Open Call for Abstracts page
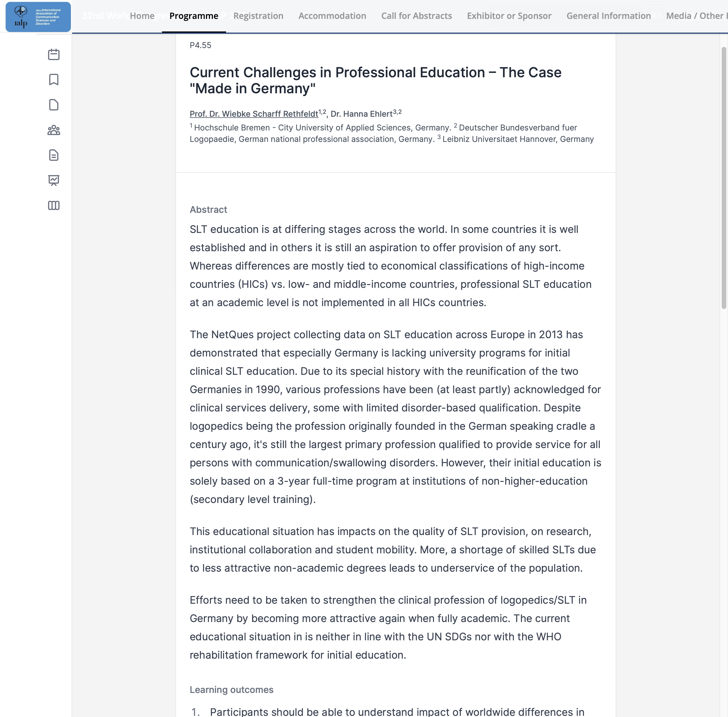This screenshot has width=728, height=717. tap(416, 16)
